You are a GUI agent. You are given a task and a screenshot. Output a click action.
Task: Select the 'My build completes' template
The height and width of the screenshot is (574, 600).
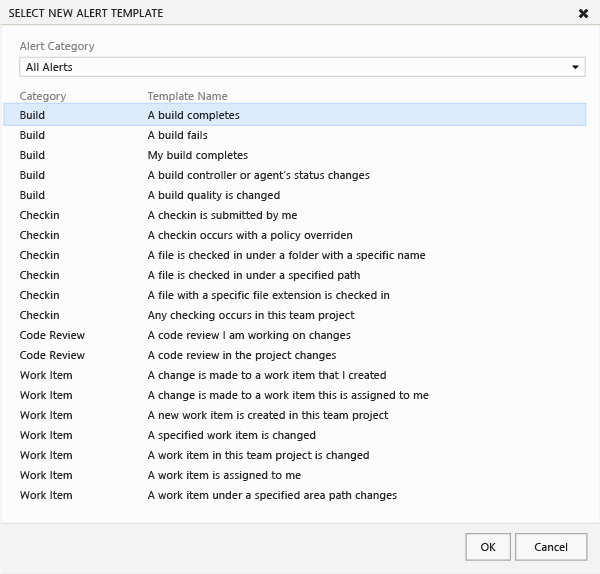[x=295, y=155]
